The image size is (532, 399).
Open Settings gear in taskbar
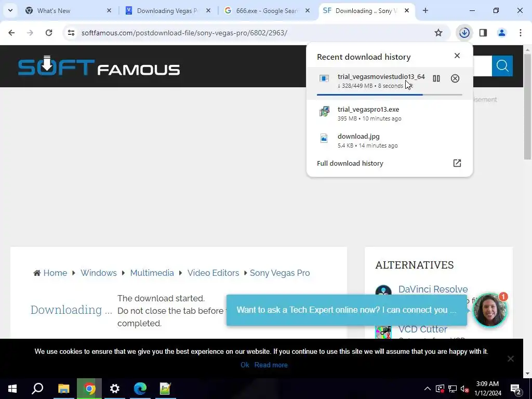coord(115,389)
